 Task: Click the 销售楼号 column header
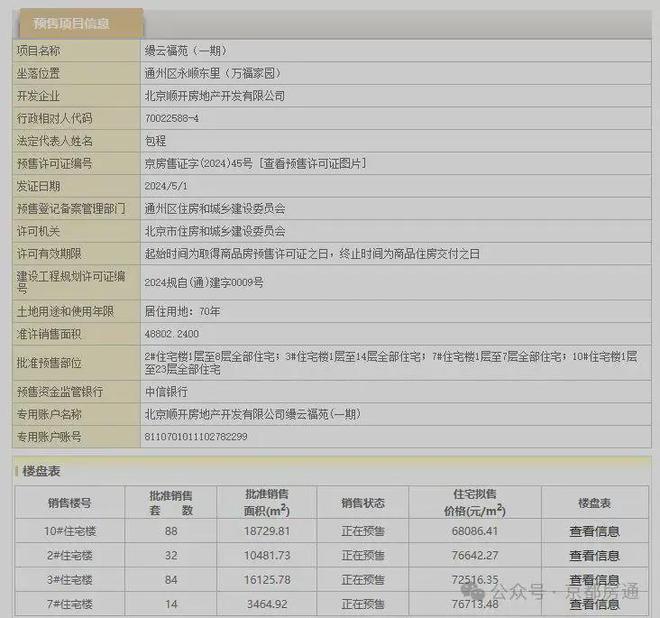click(69, 503)
